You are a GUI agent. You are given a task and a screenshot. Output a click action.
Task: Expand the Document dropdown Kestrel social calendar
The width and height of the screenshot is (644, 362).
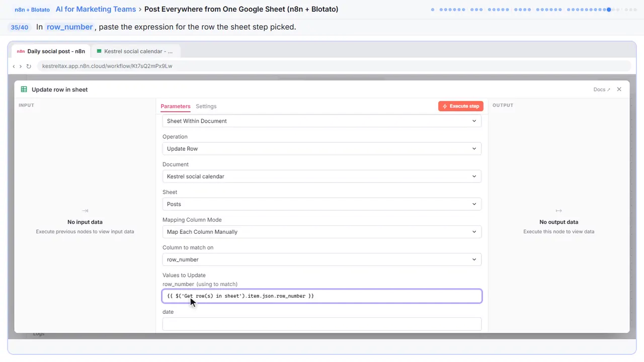322,176
